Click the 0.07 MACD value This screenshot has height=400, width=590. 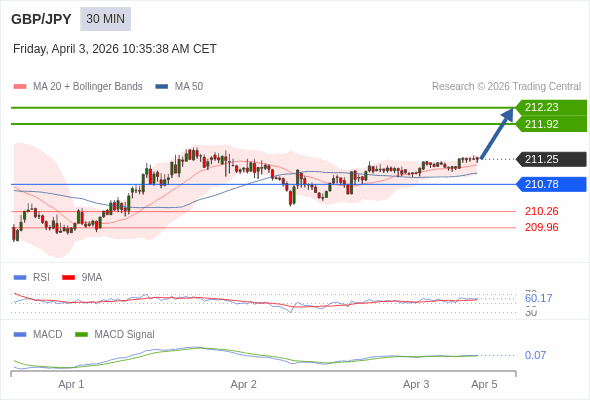pyautogui.click(x=535, y=355)
